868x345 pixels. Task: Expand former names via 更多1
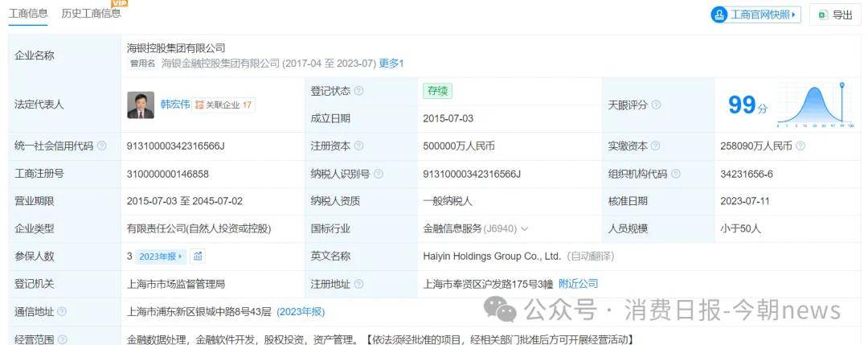[391, 63]
